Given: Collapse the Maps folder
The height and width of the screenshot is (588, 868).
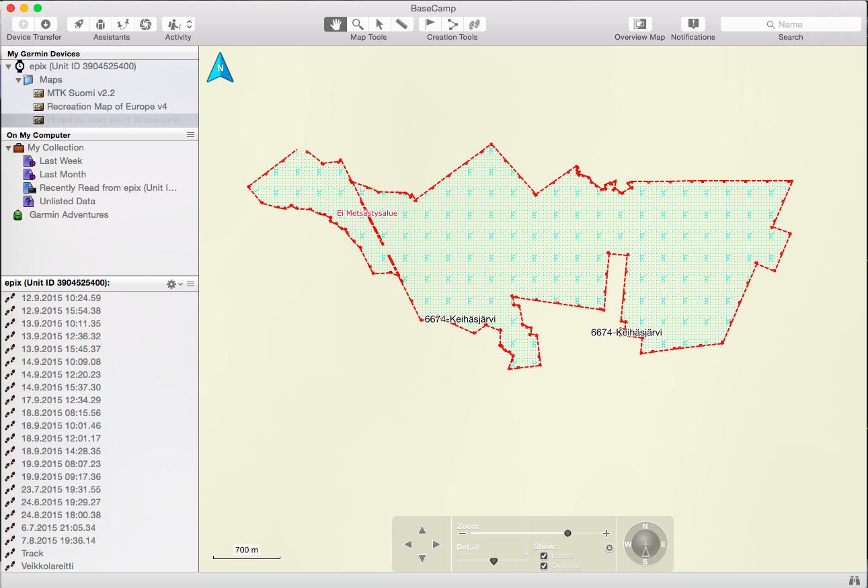Looking at the screenshot, I should (x=19, y=80).
